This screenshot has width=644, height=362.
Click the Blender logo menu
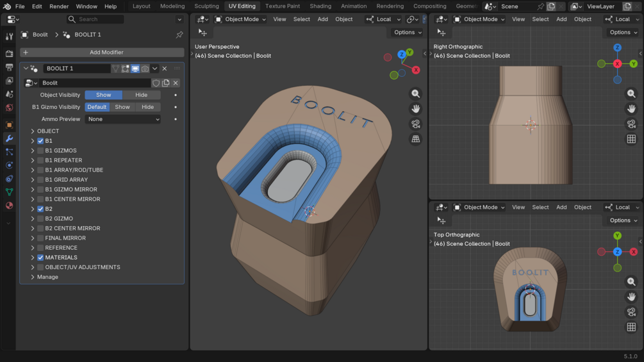[6, 6]
